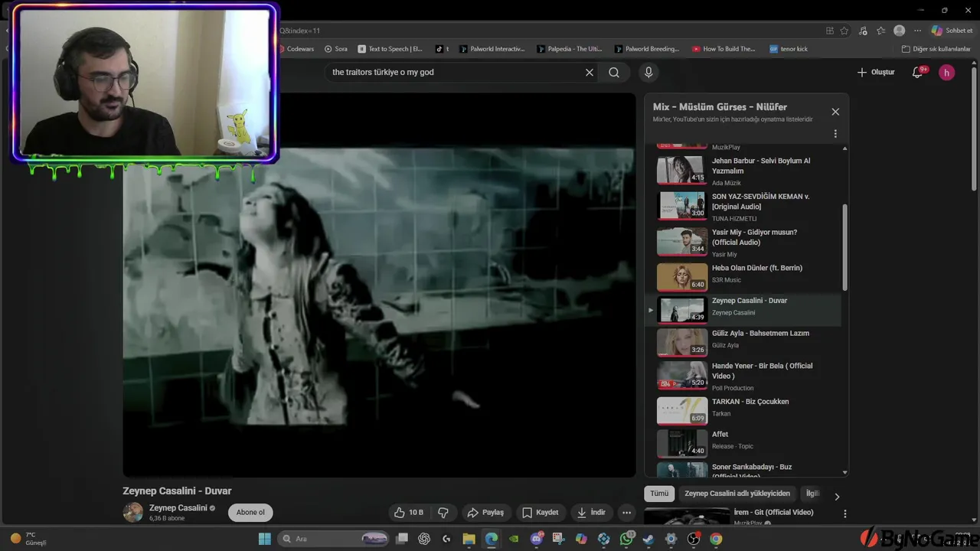Screen dimensions: 980x551
Task: Dislike the video with thumbs down
Action: click(x=443, y=513)
